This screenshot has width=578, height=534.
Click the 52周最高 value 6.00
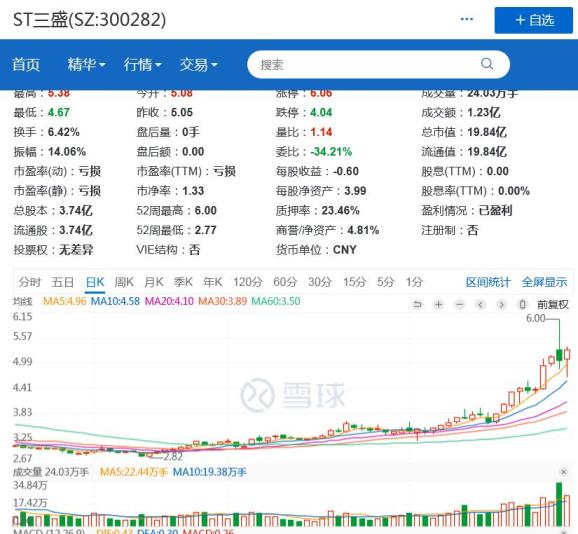point(206,210)
